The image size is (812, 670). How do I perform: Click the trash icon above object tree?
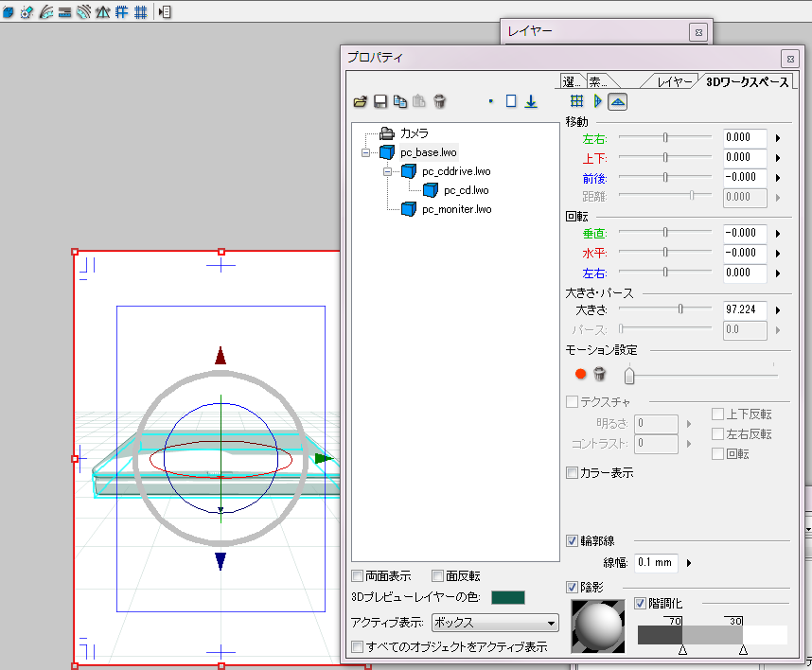(440, 101)
